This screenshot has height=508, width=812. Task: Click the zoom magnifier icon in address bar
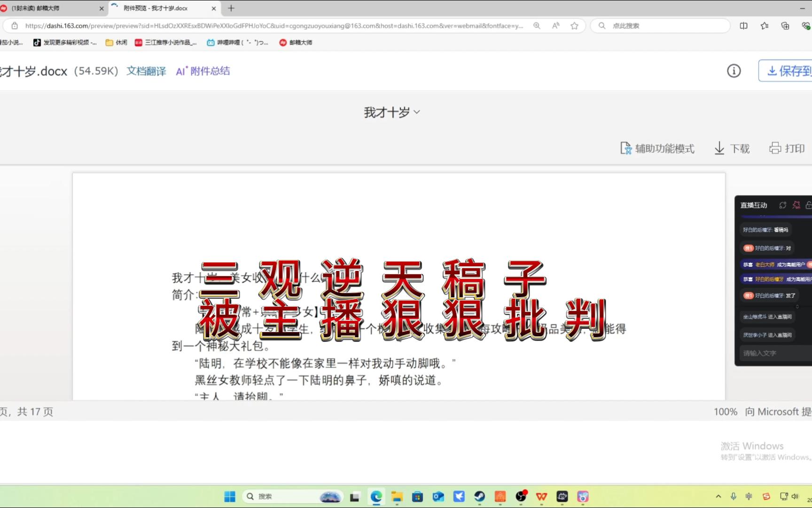point(537,26)
